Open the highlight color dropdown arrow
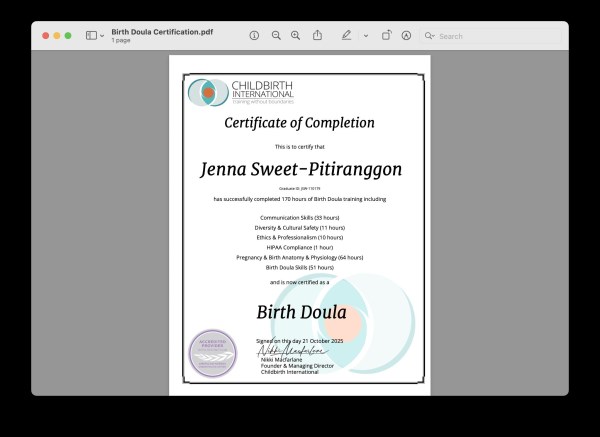The height and width of the screenshot is (437, 600). pos(365,35)
